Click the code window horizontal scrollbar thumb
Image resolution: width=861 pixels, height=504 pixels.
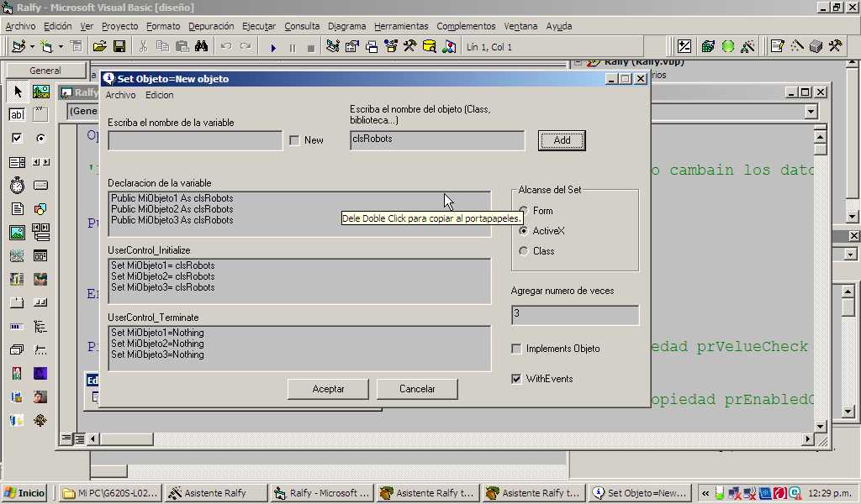click(x=127, y=438)
